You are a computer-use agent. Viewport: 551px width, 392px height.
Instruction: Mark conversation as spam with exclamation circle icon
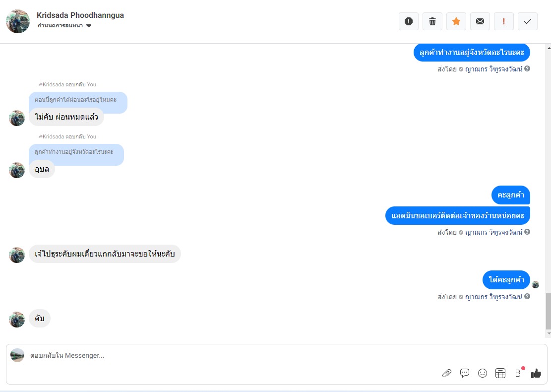tap(408, 21)
